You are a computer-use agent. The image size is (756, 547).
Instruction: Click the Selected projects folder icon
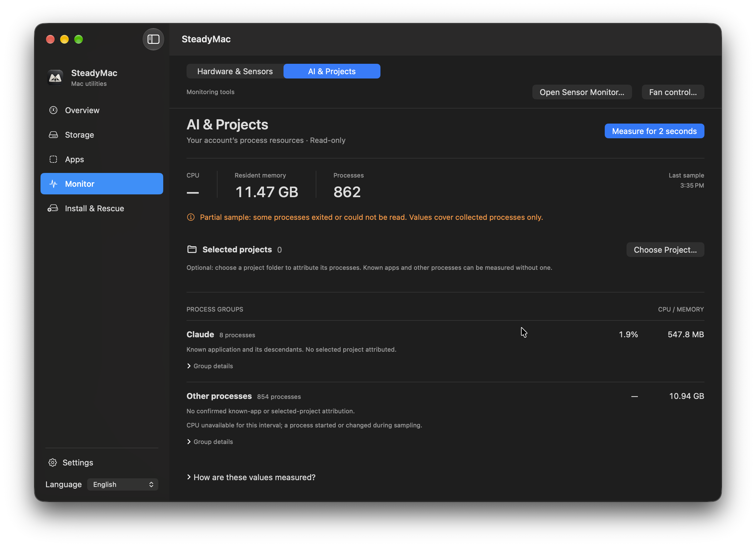pyautogui.click(x=192, y=250)
